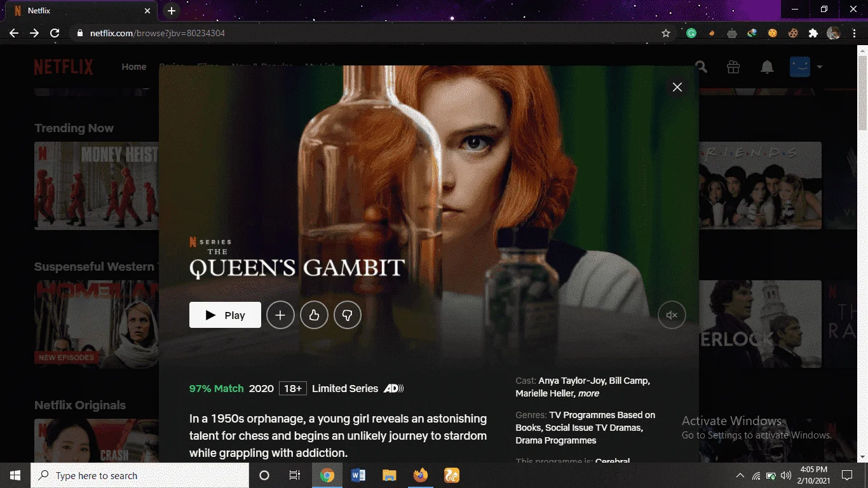Open the gift icon in Netflix header
The width and height of the screenshot is (868, 488).
click(x=733, y=67)
